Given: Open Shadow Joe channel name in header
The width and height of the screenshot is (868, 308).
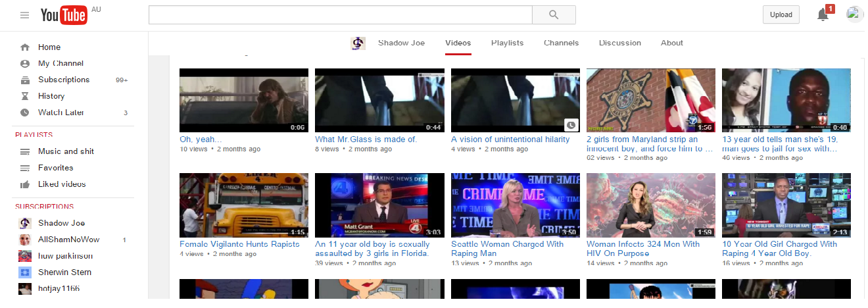Looking at the screenshot, I should tap(401, 43).
